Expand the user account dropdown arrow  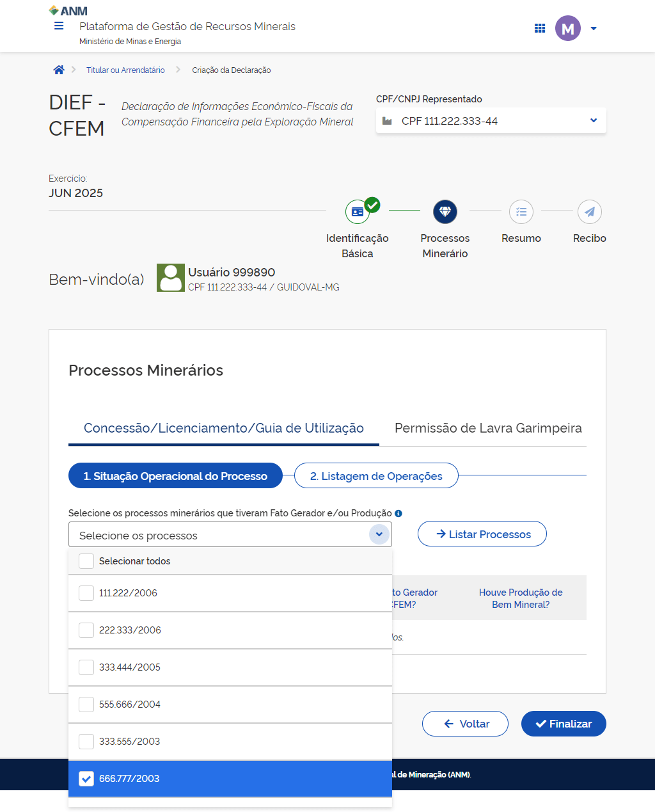(594, 28)
